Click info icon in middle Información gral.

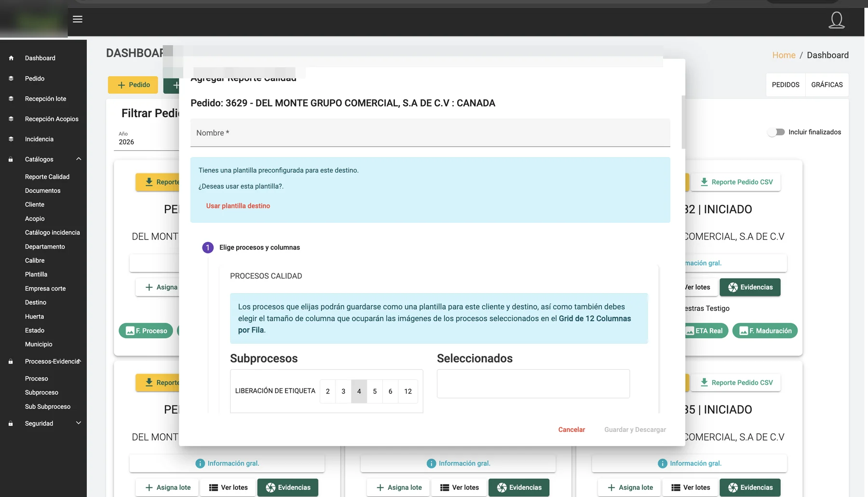(x=432, y=463)
